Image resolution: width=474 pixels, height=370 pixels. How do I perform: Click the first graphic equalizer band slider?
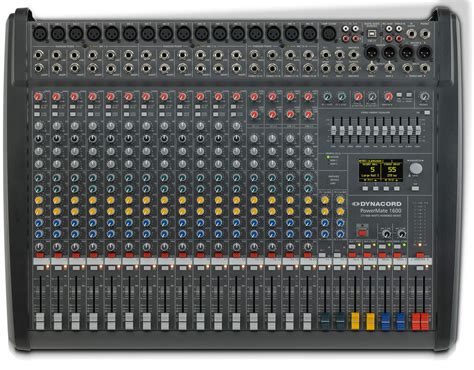[333, 130]
